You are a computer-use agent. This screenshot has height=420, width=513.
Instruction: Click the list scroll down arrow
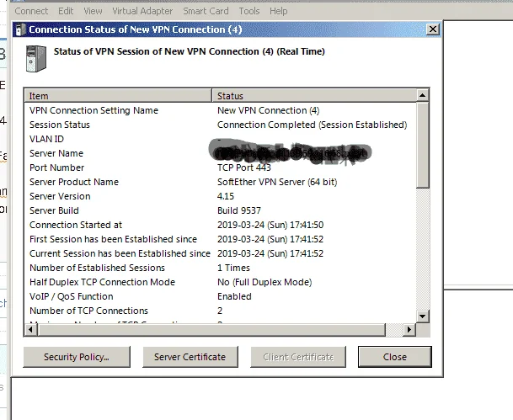[422, 316]
